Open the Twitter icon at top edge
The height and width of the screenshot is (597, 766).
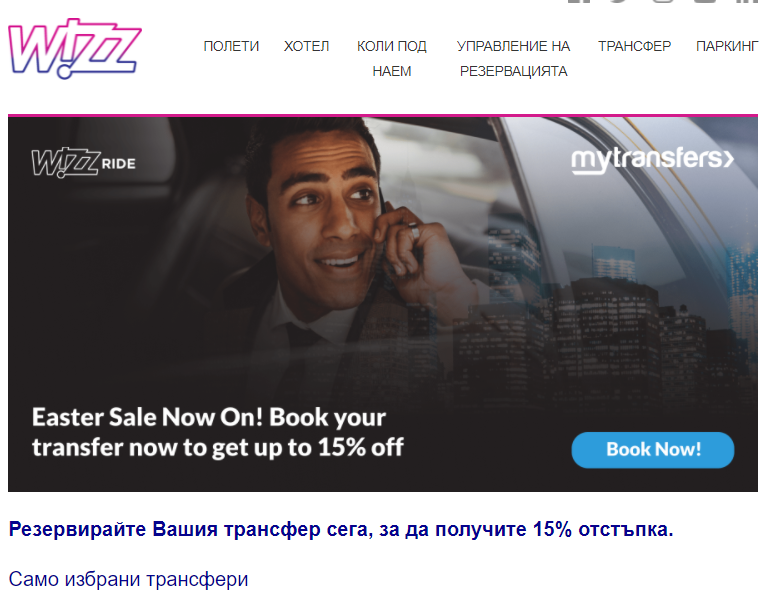tap(618, 1)
